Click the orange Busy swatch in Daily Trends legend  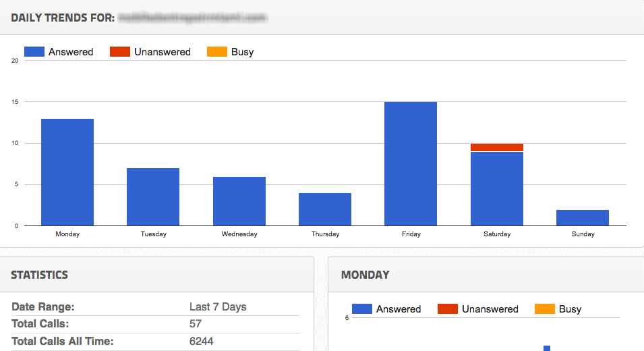(216, 51)
